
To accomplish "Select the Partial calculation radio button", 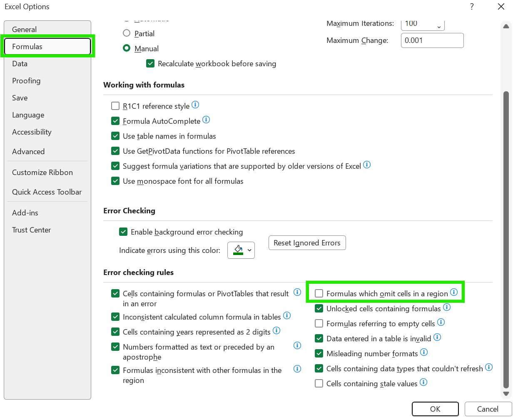I will click(x=127, y=33).
